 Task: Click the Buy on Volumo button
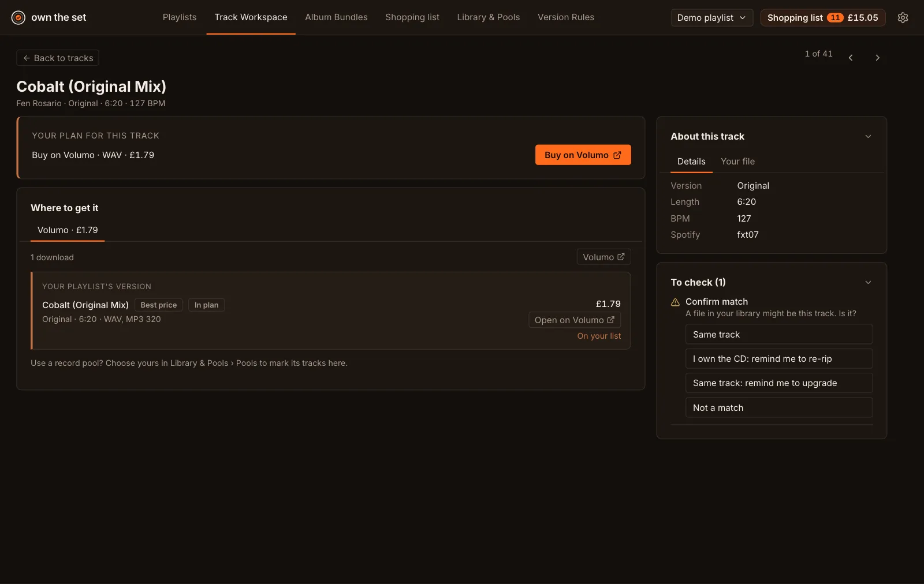[583, 155]
